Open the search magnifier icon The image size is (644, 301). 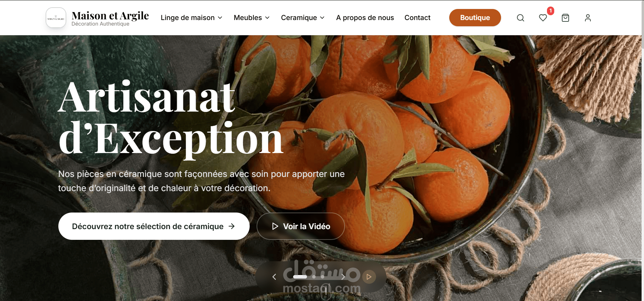pos(520,18)
